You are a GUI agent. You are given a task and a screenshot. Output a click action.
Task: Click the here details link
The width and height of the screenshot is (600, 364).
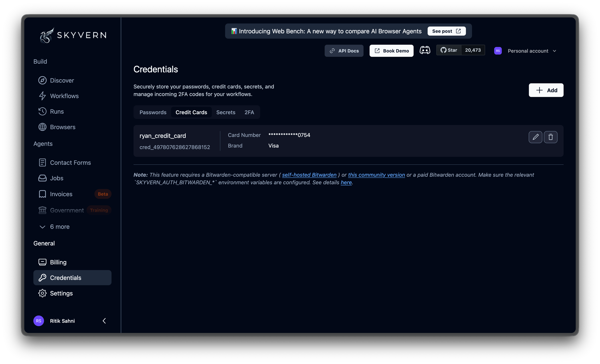pos(346,182)
